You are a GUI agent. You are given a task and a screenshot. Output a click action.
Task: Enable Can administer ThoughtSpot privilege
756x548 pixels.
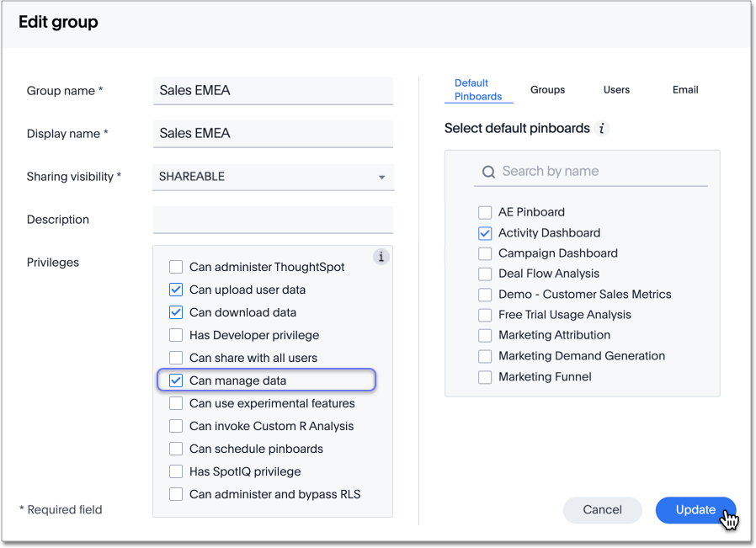coord(176,267)
